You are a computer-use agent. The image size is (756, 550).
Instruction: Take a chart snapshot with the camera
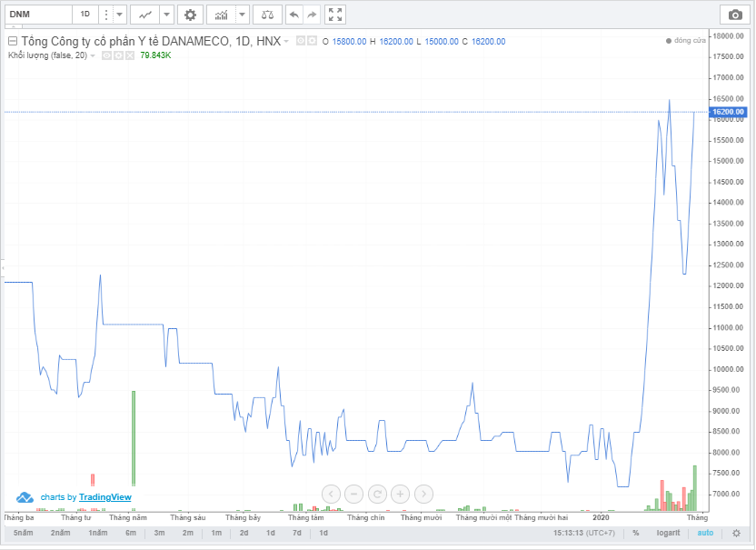click(x=735, y=15)
